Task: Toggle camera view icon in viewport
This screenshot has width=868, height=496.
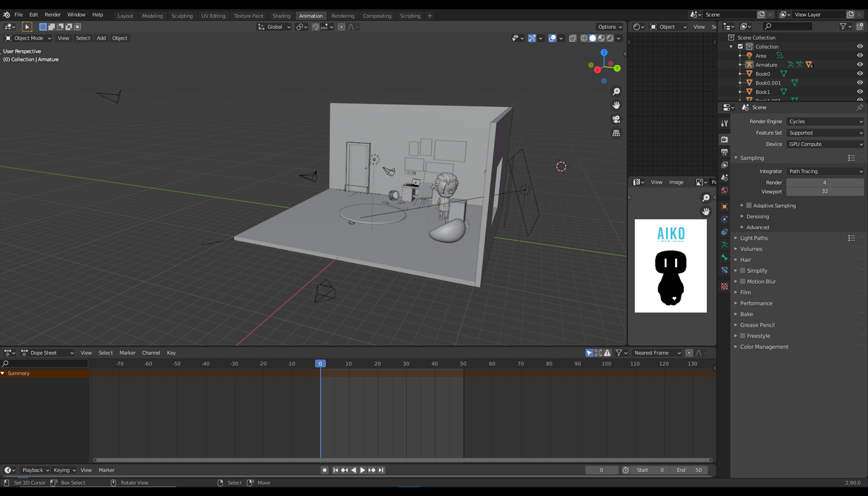Action: (x=616, y=119)
